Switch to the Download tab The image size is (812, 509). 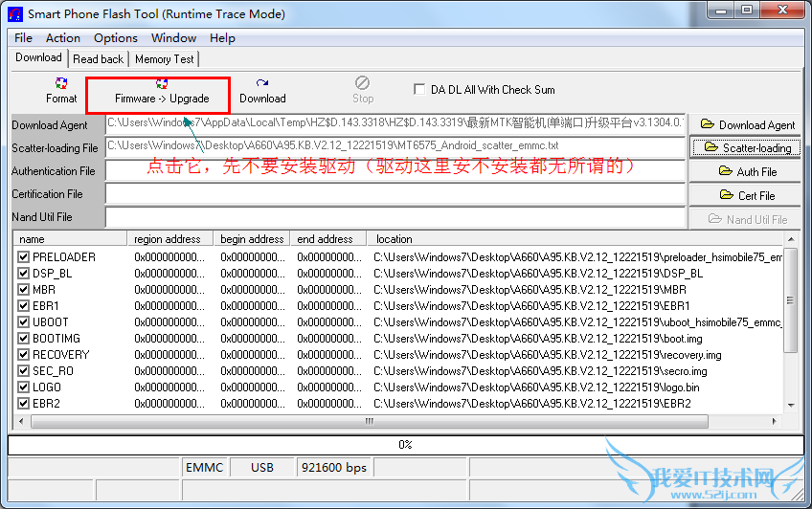38,57
